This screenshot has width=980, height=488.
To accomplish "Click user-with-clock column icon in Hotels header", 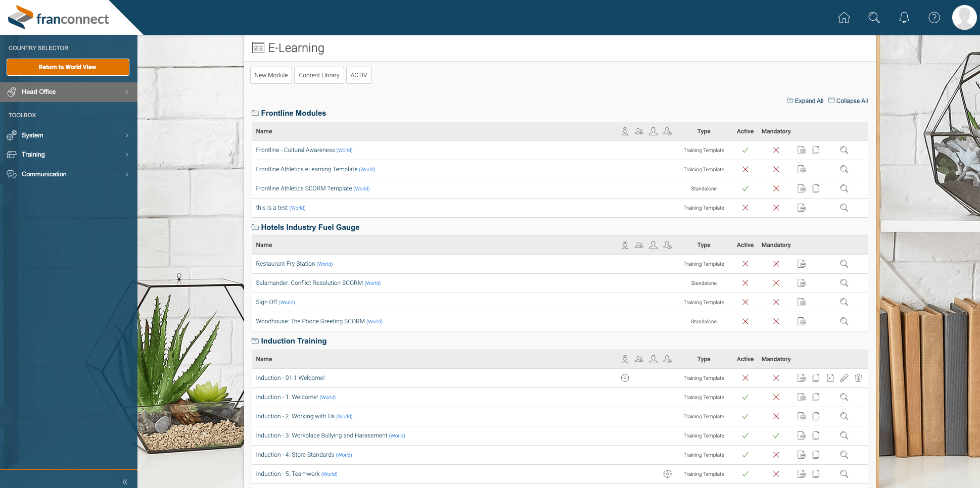I will [x=668, y=245].
